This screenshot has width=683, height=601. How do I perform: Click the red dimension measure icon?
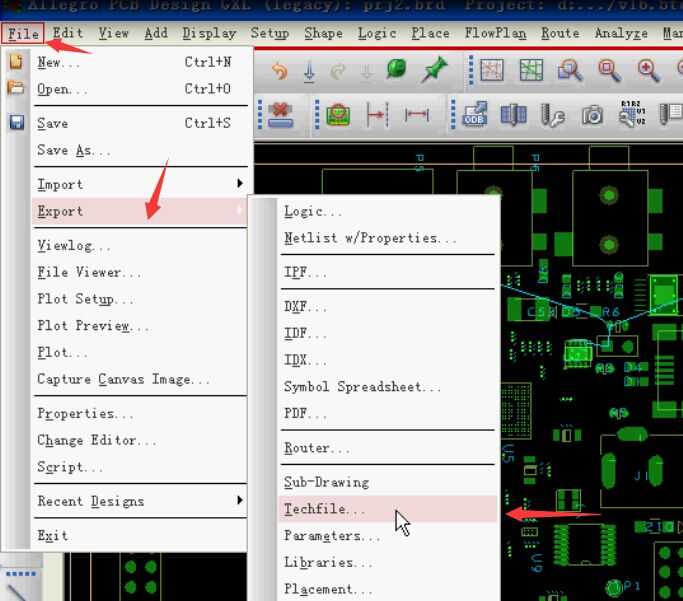click(x=417, y=115)
